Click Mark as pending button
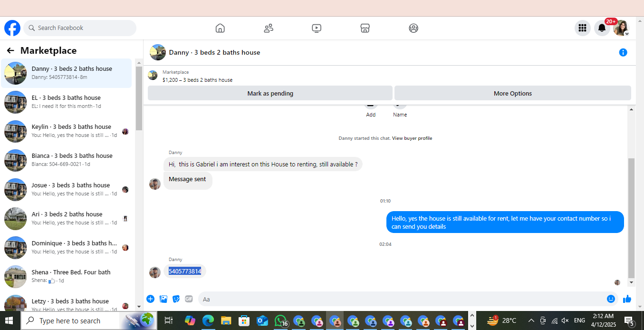This screenshot has width=644, height=330. (x=270, y=93)
